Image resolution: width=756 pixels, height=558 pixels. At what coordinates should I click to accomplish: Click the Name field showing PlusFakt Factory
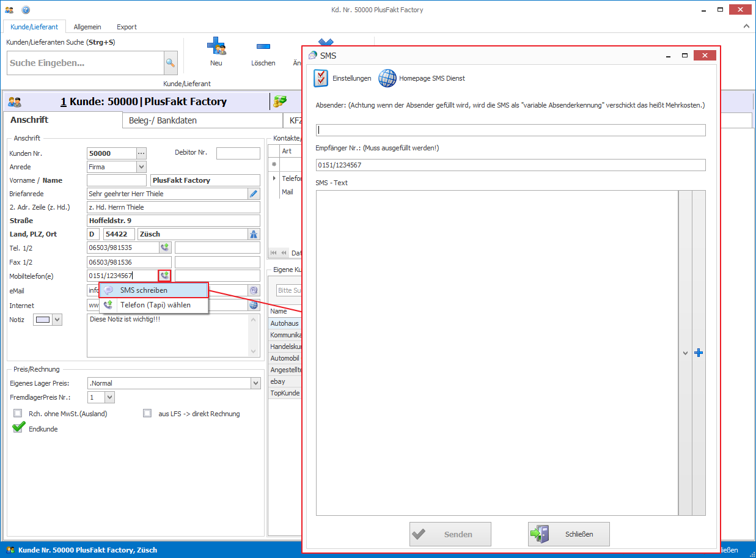click(x=205, y=180)
